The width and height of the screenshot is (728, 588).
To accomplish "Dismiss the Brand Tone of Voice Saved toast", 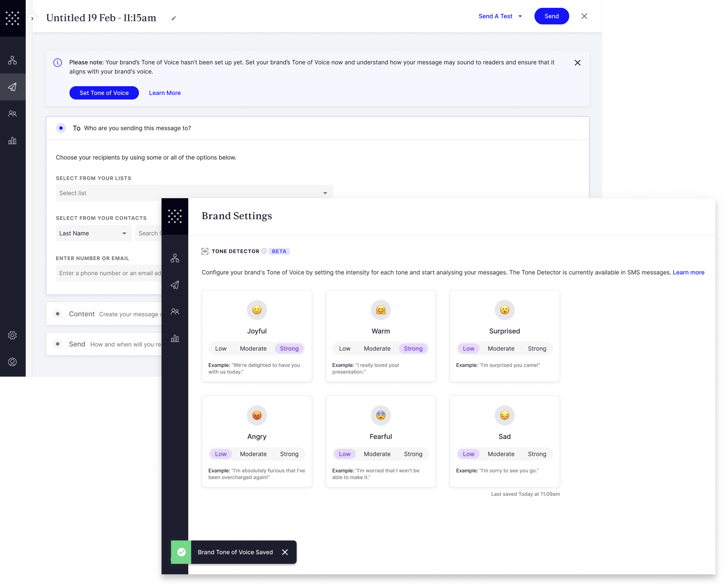I will click(x=285, y=552).
